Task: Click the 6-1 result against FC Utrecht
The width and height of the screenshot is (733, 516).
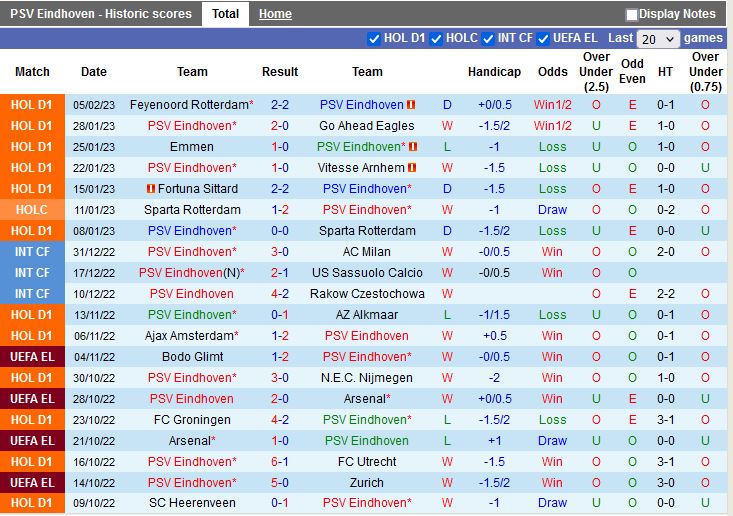Action: (x=280, y=462)
